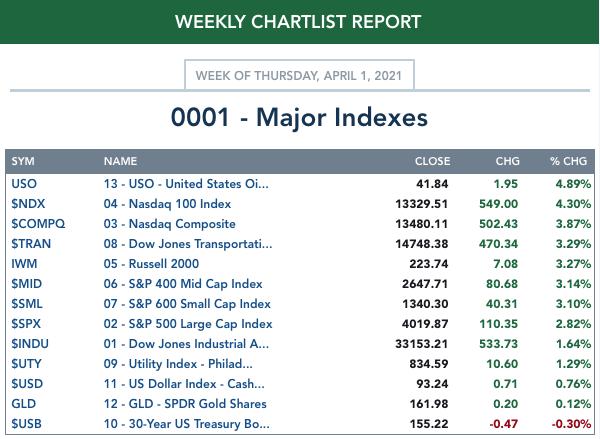This screenshot has height=439, width=600.
Task: Open S&P 600 Small Cap Index link
Action: coord(187,304)
